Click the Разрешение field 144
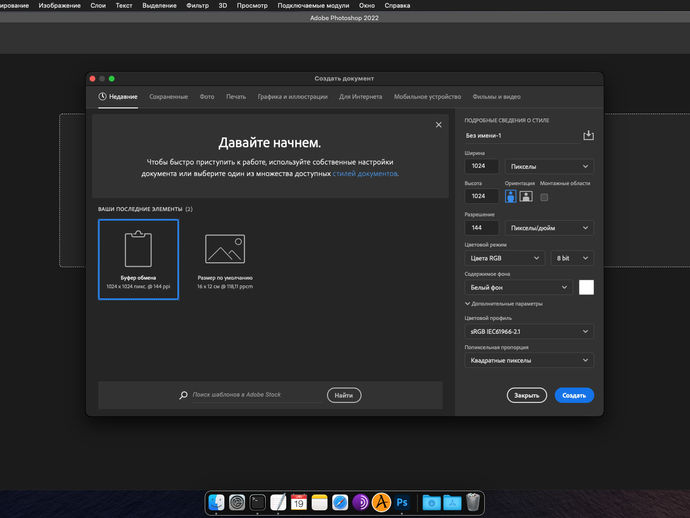The image size is (690, 518). 481,228
